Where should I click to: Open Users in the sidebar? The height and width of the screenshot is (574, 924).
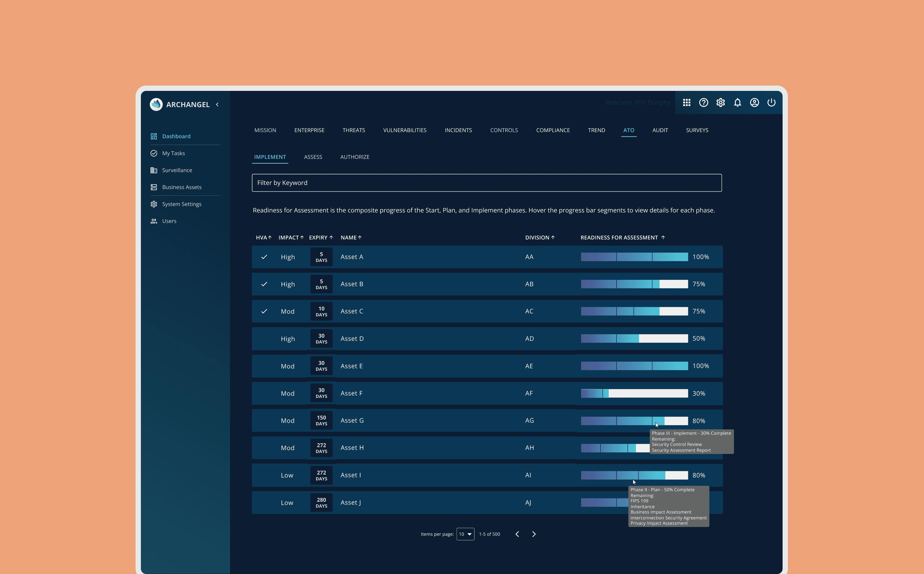click(x=169, y=221)
